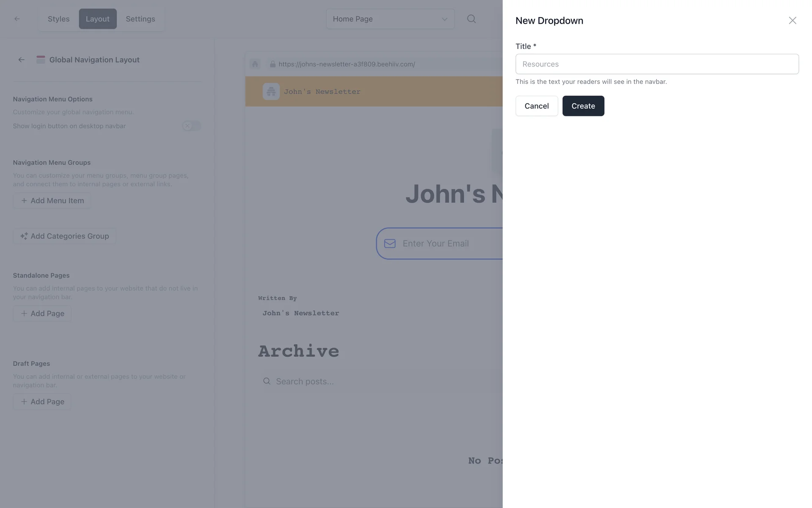Screen dimensions: 812x508
Task: Click the back arrow in top bar
Action: [17, 19]
